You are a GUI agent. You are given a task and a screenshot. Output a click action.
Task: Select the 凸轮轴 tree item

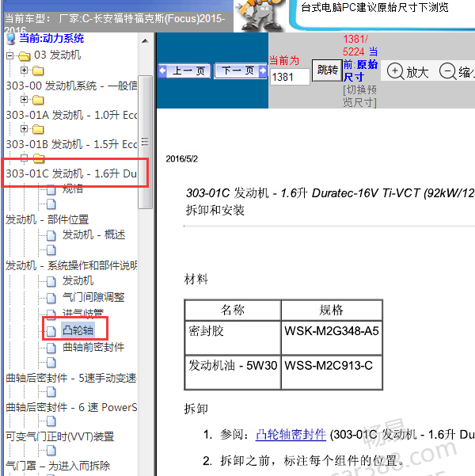(x=78, y=330)
